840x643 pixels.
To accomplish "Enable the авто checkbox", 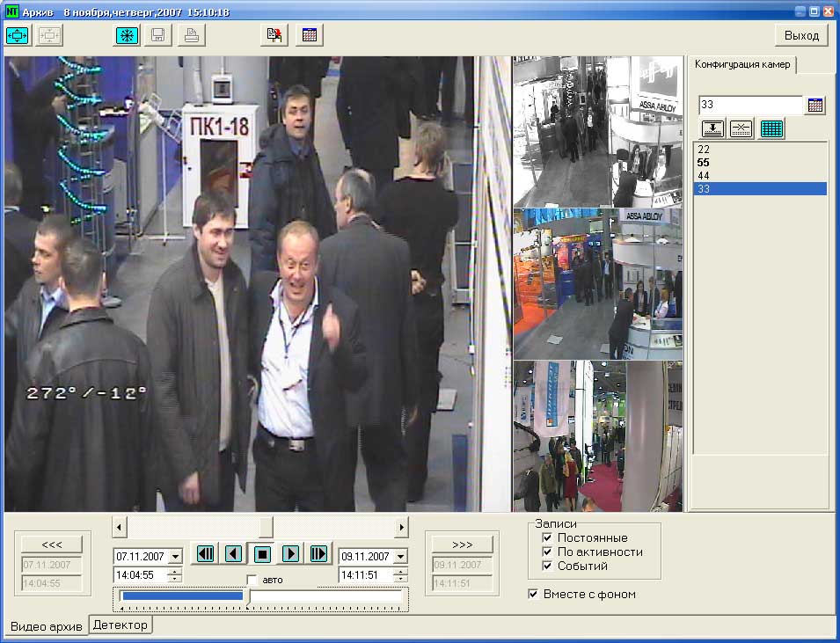I will coord(252,580).
